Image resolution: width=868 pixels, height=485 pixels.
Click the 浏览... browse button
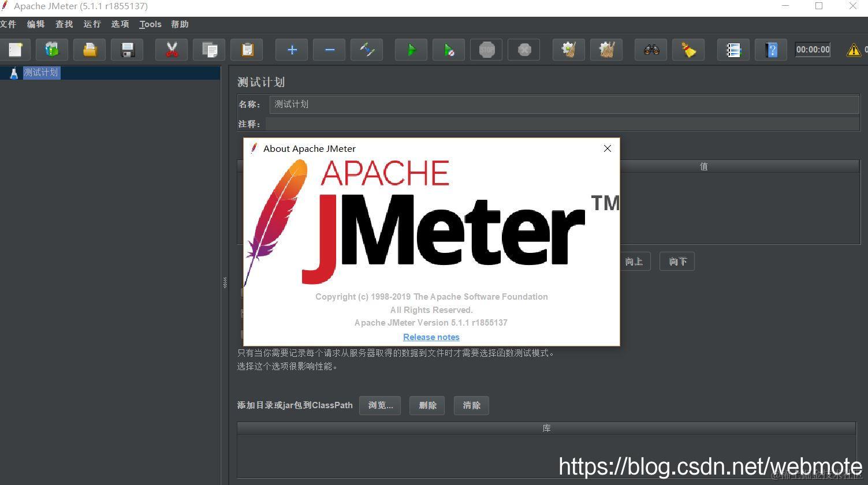380,405
